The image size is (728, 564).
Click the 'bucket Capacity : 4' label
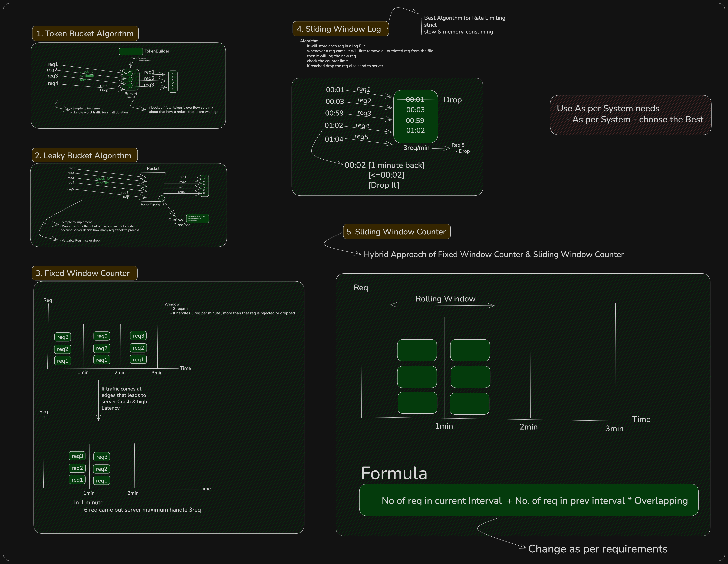click(152, 205)
